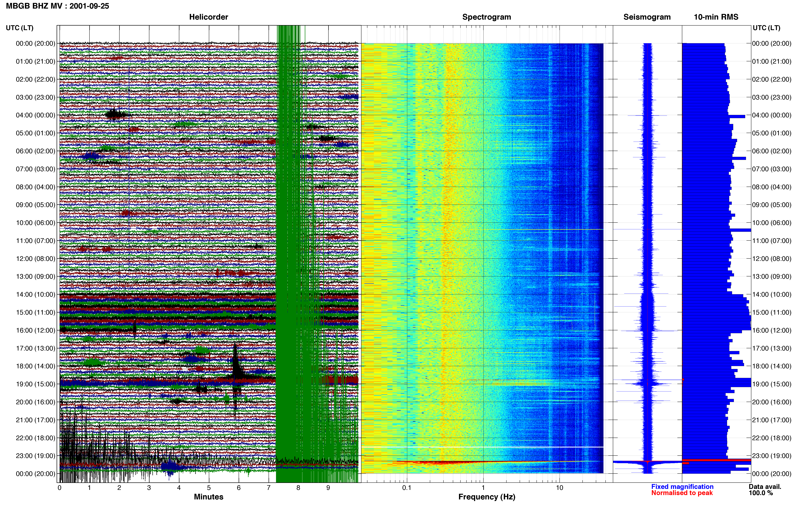
Task: Click the Fixed magnification legend text
Action: (x=682, y=486)
